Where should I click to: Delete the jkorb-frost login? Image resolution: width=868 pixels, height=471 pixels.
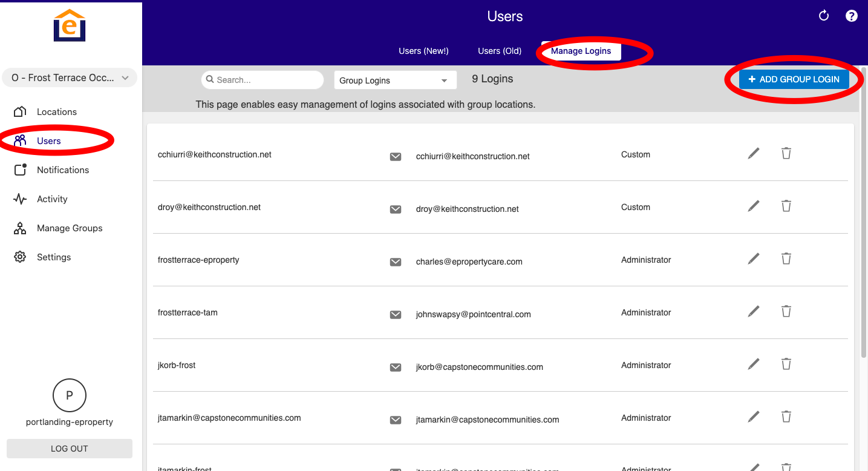786,364
